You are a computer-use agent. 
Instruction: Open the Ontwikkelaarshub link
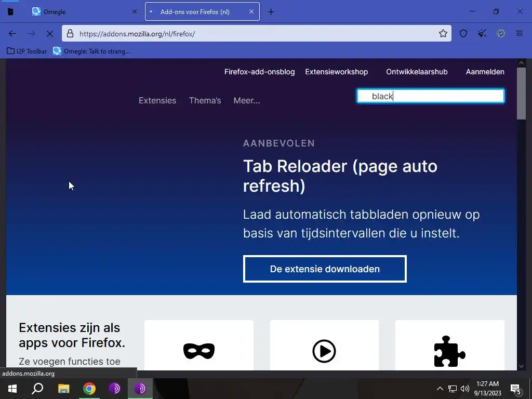pos(417,72)
